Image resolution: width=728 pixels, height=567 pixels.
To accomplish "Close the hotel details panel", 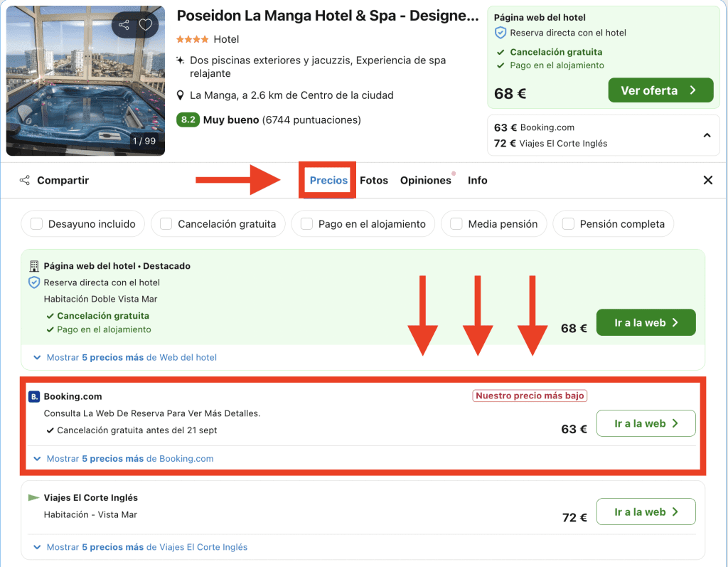I will [x=707, y=181].
